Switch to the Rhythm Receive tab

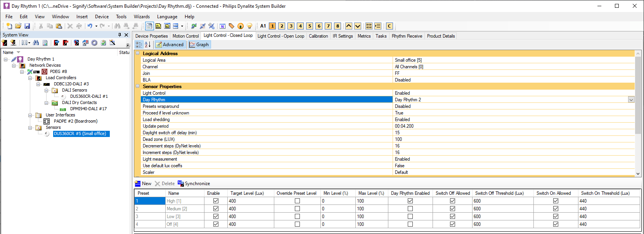pos(407,36)
